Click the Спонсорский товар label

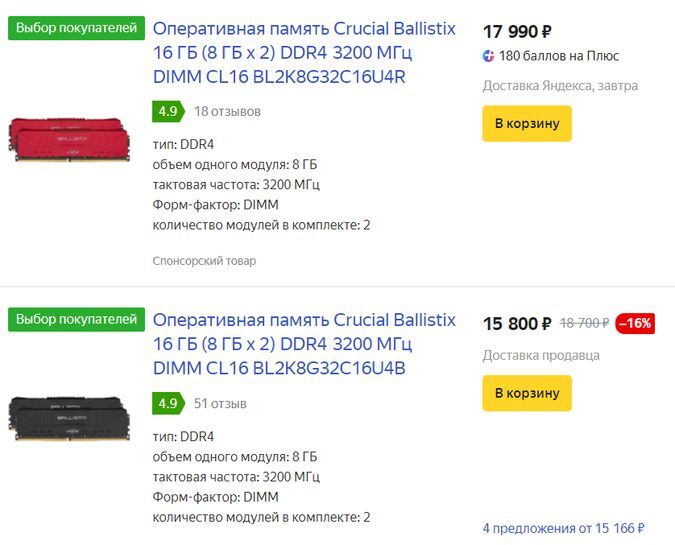pyautogui.click(x=204, y=261)
